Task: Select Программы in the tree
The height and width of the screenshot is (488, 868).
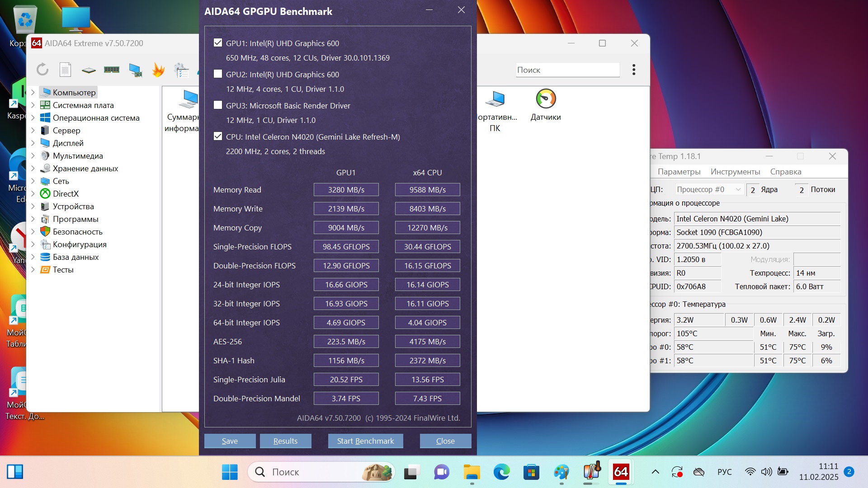Action: pyautogui.click(x=75, y=219)
